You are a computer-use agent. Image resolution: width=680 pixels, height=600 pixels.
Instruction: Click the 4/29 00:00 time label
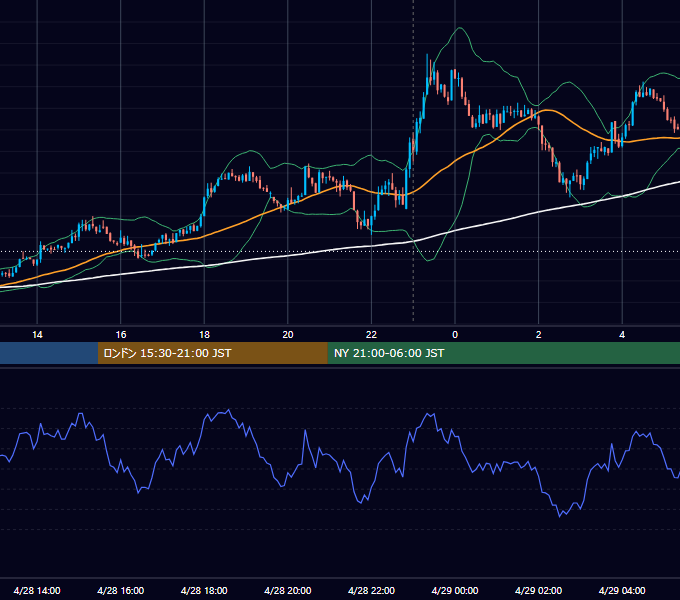[455, 590]
